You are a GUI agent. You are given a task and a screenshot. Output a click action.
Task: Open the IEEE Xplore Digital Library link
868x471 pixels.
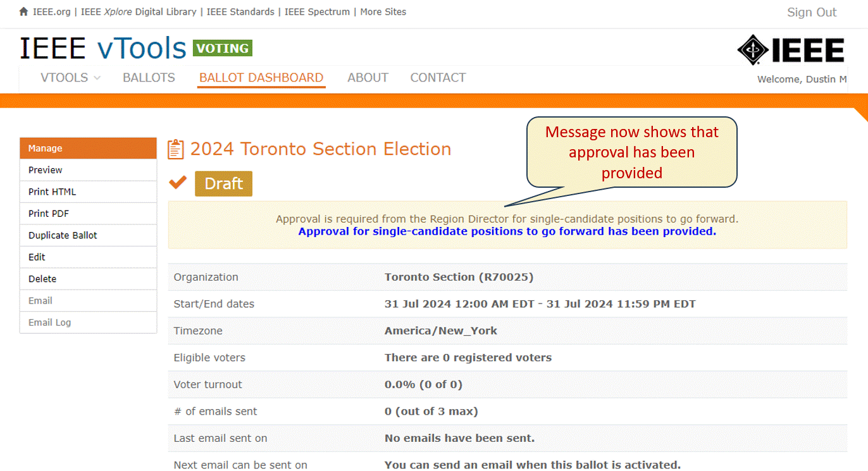(139, 12)
